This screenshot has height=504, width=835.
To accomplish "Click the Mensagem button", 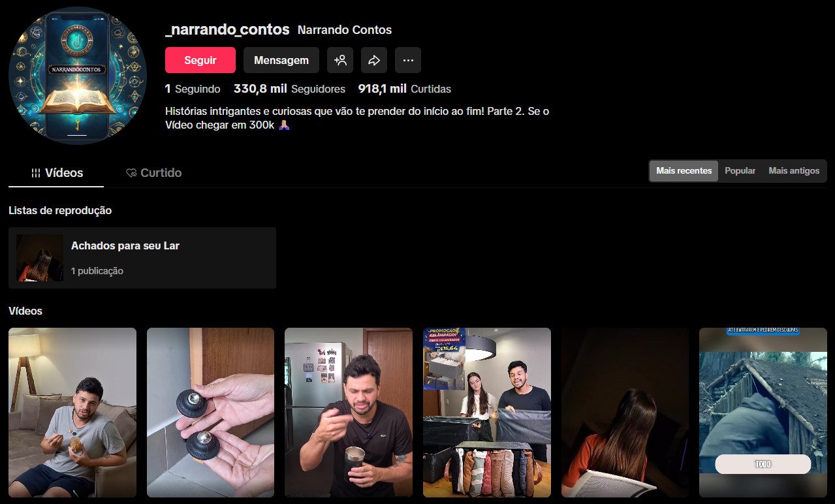I will tap(281, 59).
